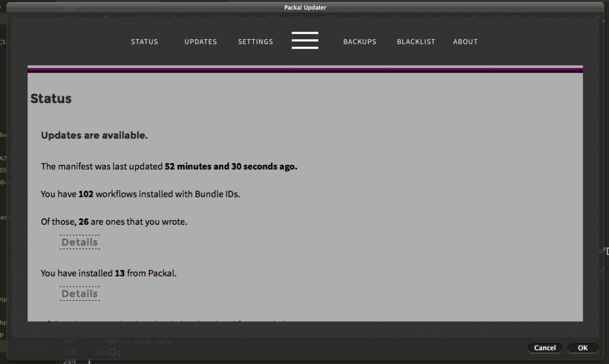Screen dimensions: 609x364
Task: Click the 102 workflows installed line
Action: click(x=140, y=194)
